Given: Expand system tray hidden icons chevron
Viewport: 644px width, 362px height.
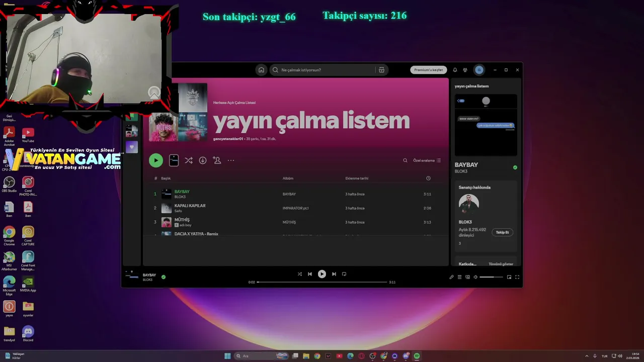Looking at the screenshot, I should point(587,356).
